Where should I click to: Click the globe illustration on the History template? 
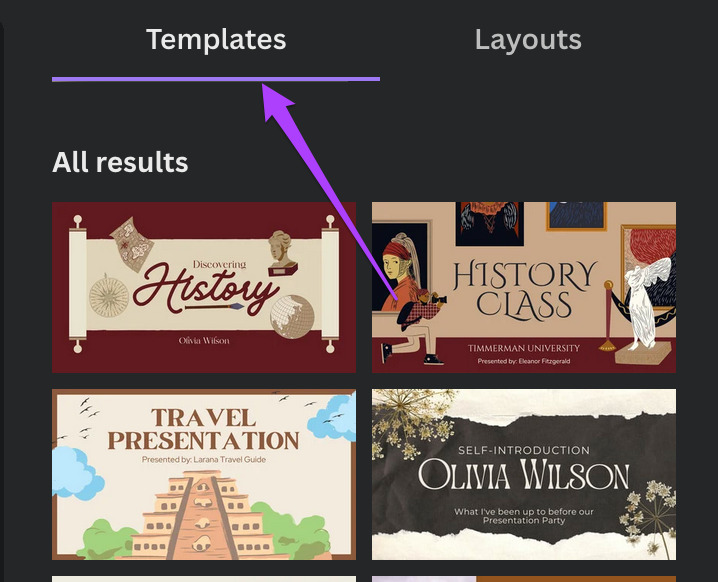(x=291, y=315)
